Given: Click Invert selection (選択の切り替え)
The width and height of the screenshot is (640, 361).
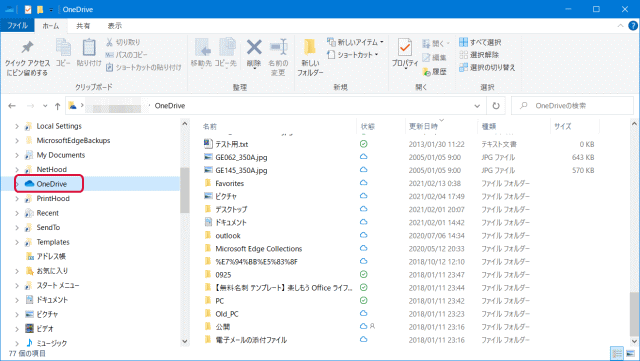Looking at the screenshot, I should (487, 67).
